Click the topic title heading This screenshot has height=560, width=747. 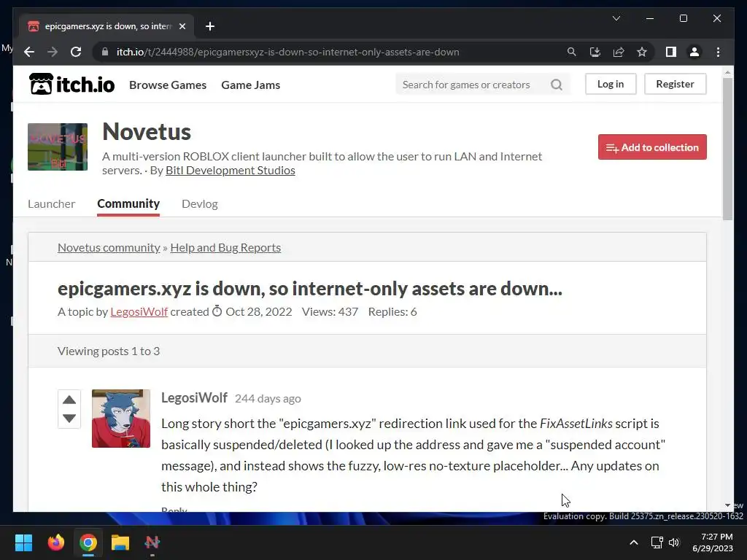[310, 289]
